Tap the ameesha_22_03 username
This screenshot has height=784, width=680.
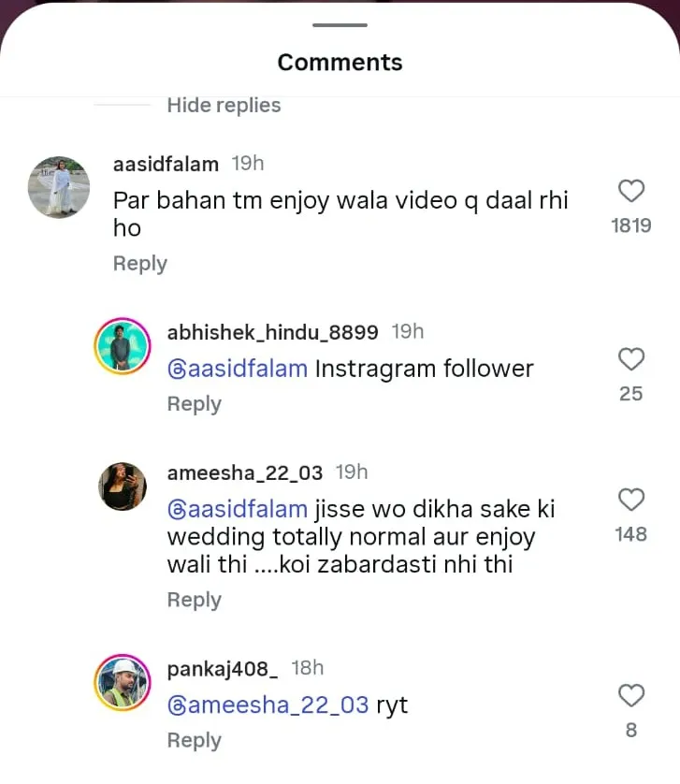(x=245, y=472)
